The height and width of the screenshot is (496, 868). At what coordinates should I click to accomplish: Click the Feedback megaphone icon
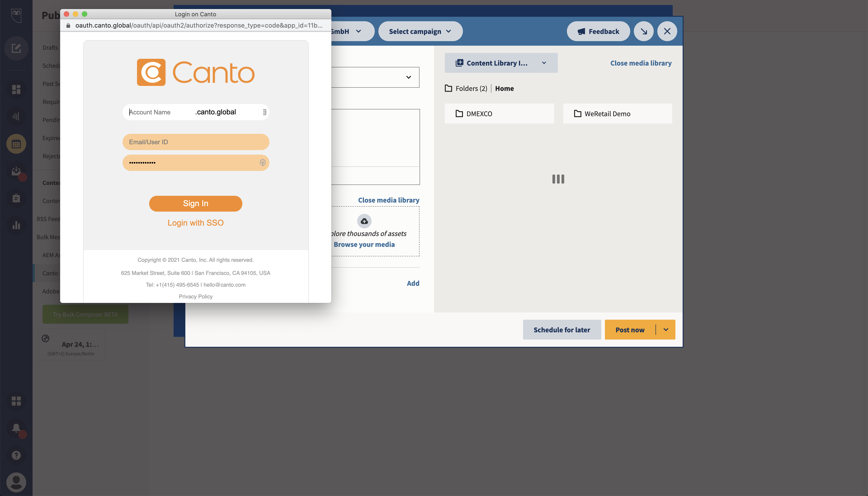581,31
